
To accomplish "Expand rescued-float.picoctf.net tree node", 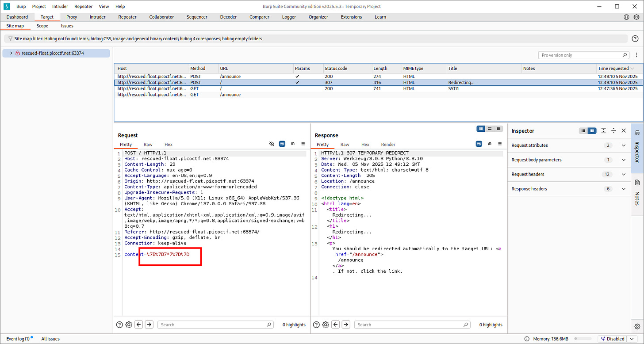I will click(x=11, y=53).
